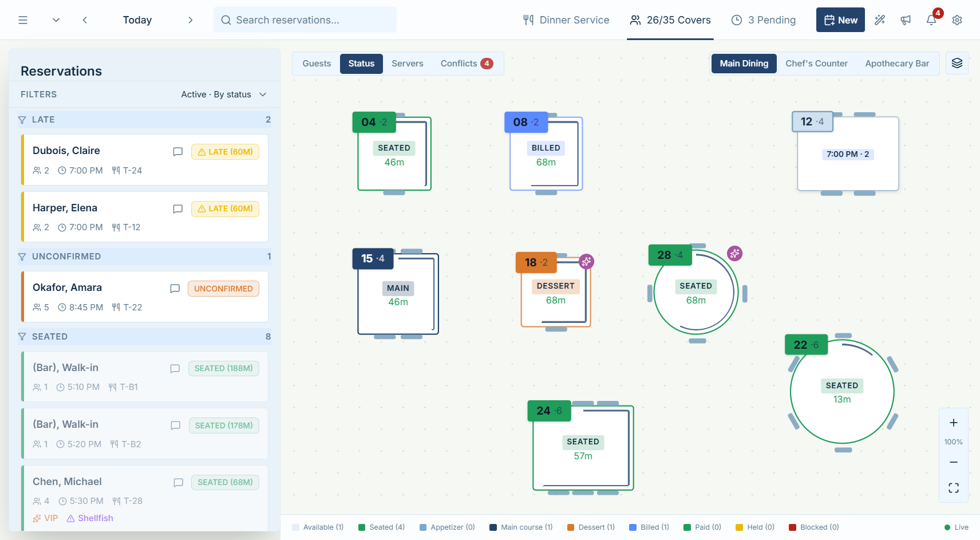The height and width of the screenshot is (540, 980).
Task: Open the hamburger menu
Action: (x=23, y=20)
